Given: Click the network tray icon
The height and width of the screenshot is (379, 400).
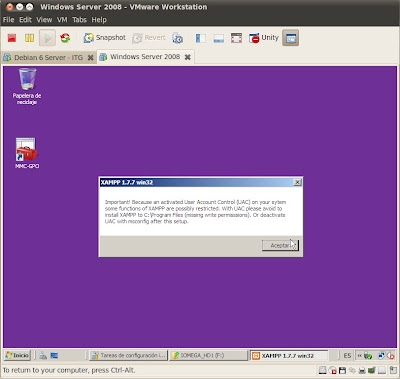Looking at the screenshot, I should (x=381, y=356).
